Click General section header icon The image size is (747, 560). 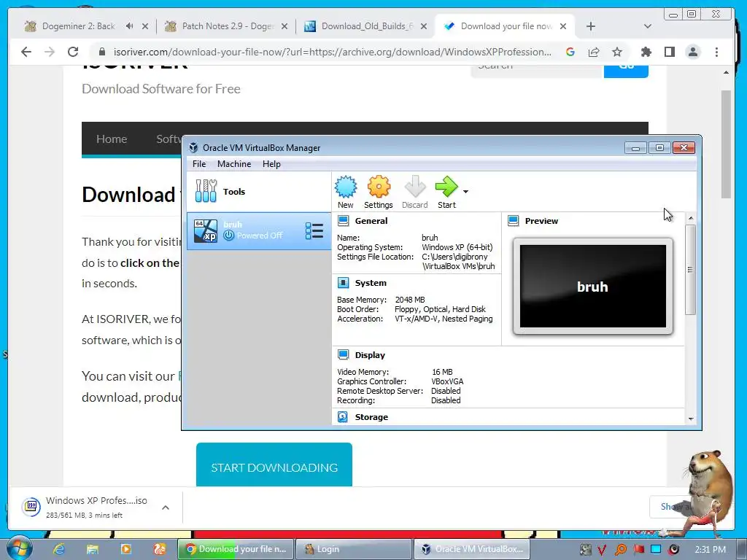click(343, 220)
